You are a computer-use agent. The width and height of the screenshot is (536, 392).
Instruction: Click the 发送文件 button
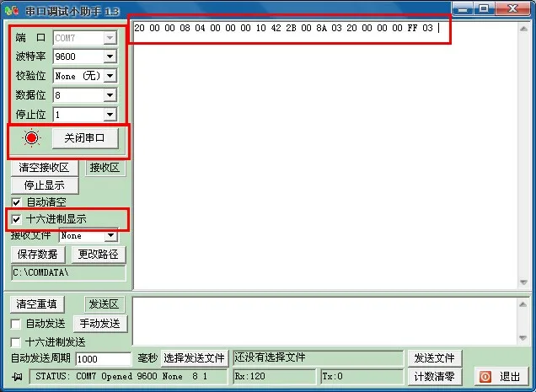[x=435, y=358]
